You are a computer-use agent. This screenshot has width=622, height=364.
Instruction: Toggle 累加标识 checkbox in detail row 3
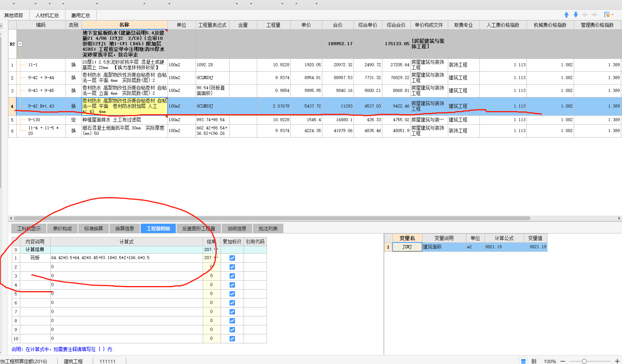pyautogui.click(x=232, y=276)
